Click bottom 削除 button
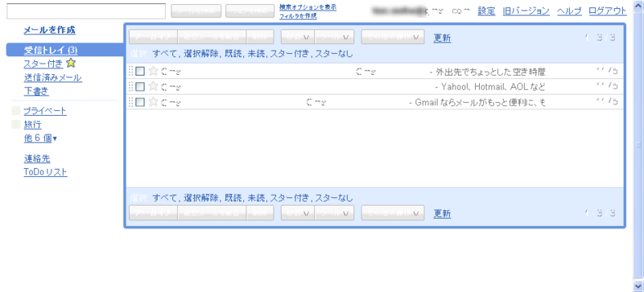644x292 pixels. (x=260, y=213)
